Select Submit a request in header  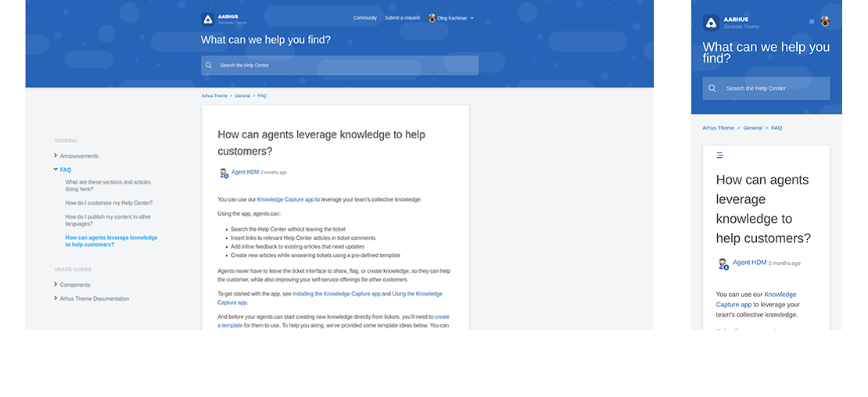click(x=402, y=18)
